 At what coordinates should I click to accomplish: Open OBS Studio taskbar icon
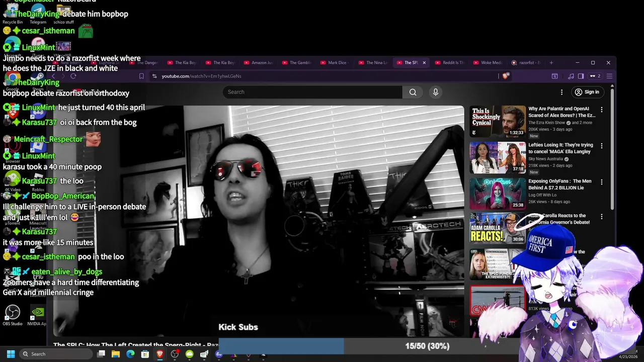pos(175,354)
